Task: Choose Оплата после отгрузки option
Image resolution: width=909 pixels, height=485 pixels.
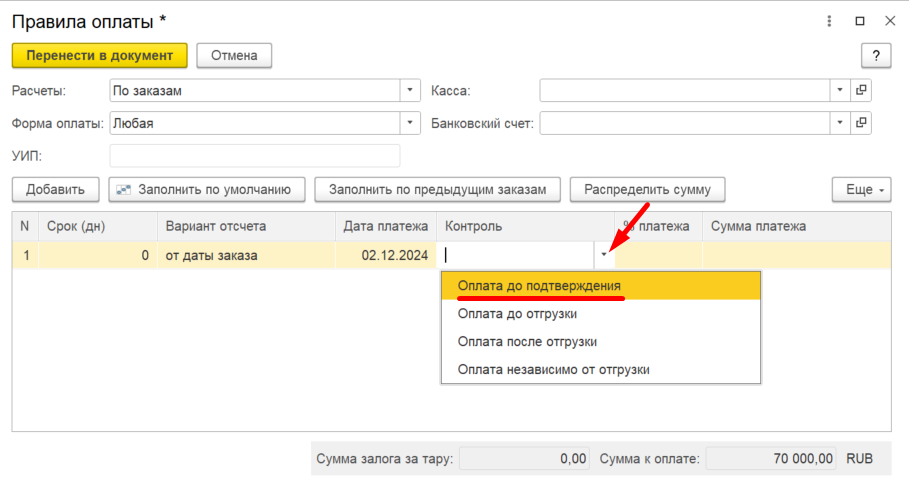Action: click(601, 341)
